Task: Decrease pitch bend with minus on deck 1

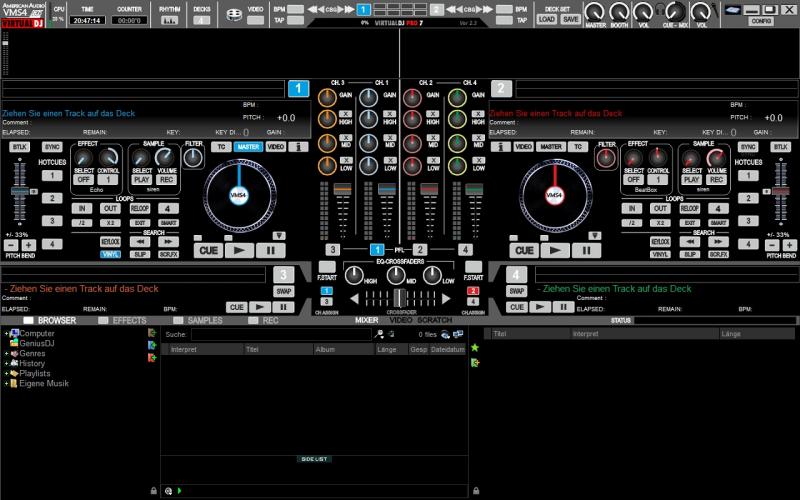Action: pos(11,245)
